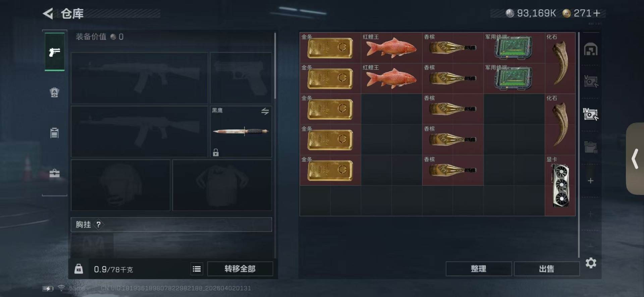Click the plus next to 271 currency

click(x=596, y=13)
